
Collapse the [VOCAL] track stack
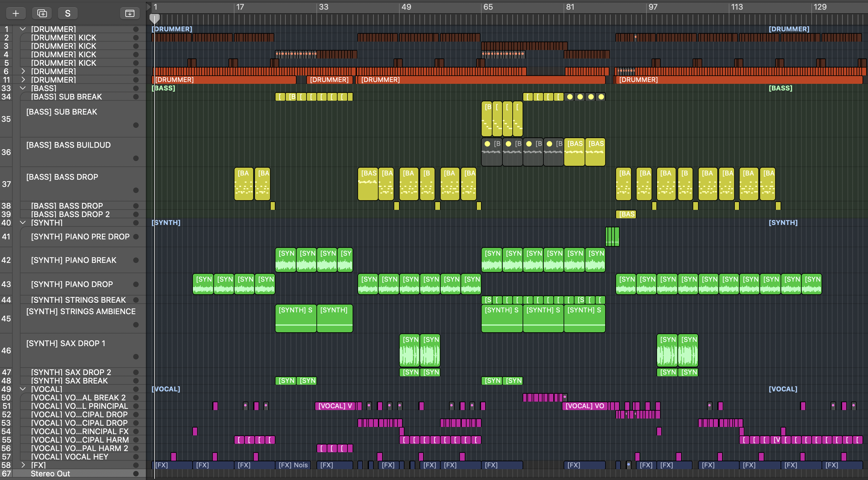tap(23, 389)
